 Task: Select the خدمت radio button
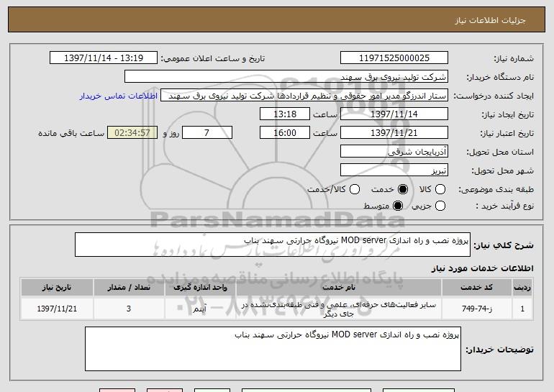[402, 189]
